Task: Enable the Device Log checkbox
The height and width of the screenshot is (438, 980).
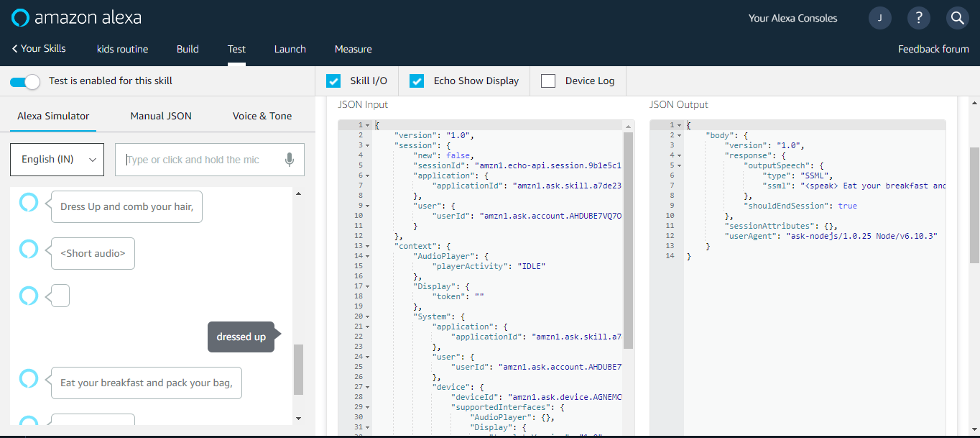Action: click(548, 81)
